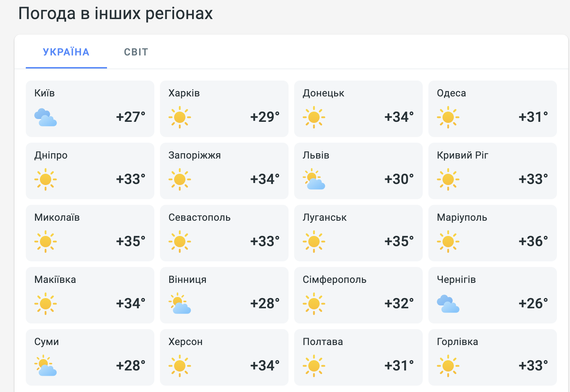
Task: Click the sunny icon for Харків
Action: coord(180,117)
